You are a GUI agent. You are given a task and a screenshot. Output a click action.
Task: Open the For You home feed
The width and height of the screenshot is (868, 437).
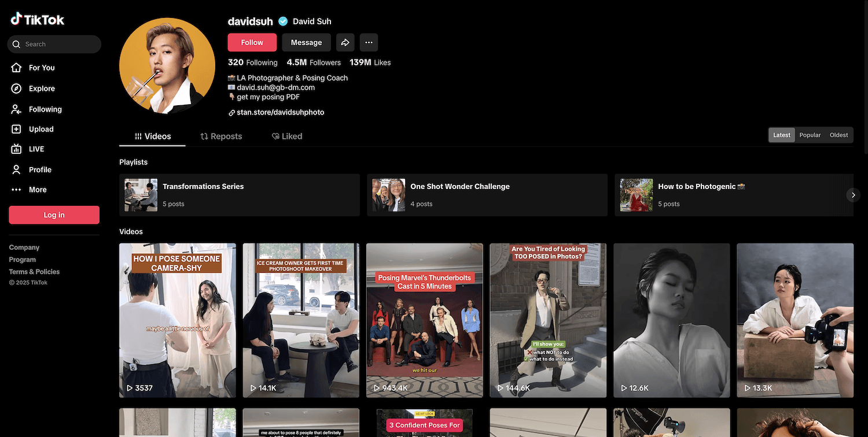(41, 68)
